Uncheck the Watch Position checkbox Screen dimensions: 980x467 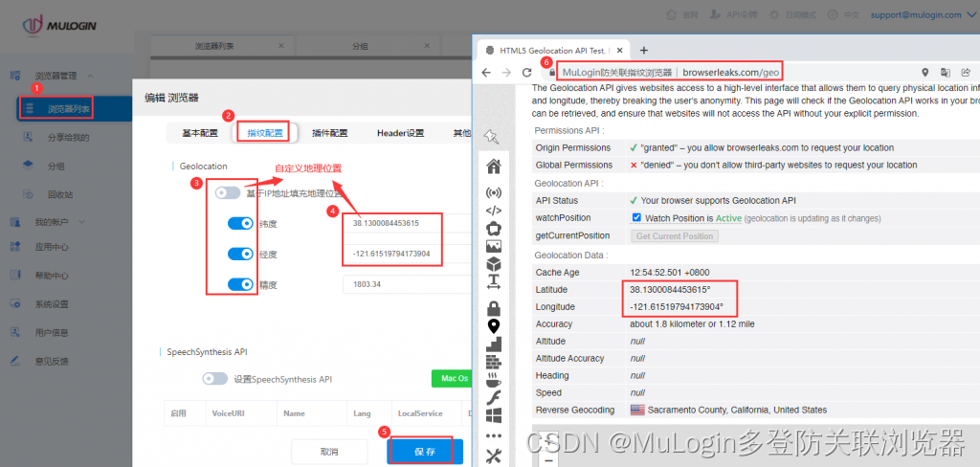636,217
